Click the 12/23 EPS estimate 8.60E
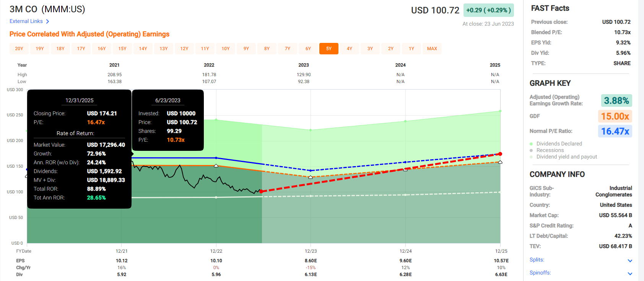The image size is (644, 281). [311, 261]
